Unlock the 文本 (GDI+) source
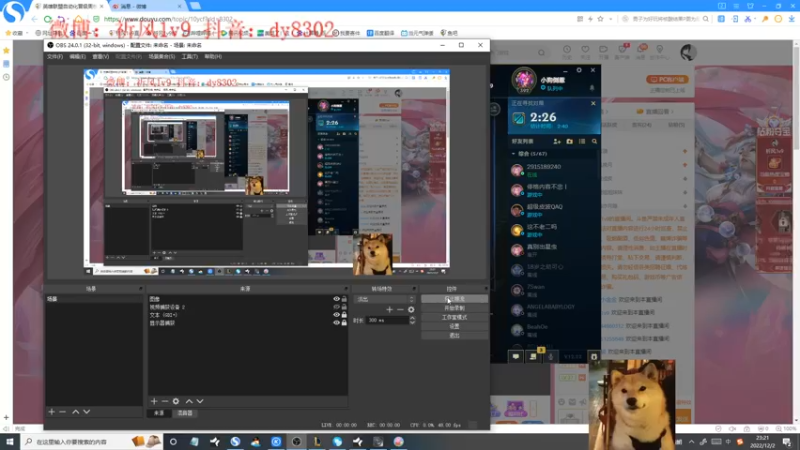800x450 pixels. (x=344, y=315)
